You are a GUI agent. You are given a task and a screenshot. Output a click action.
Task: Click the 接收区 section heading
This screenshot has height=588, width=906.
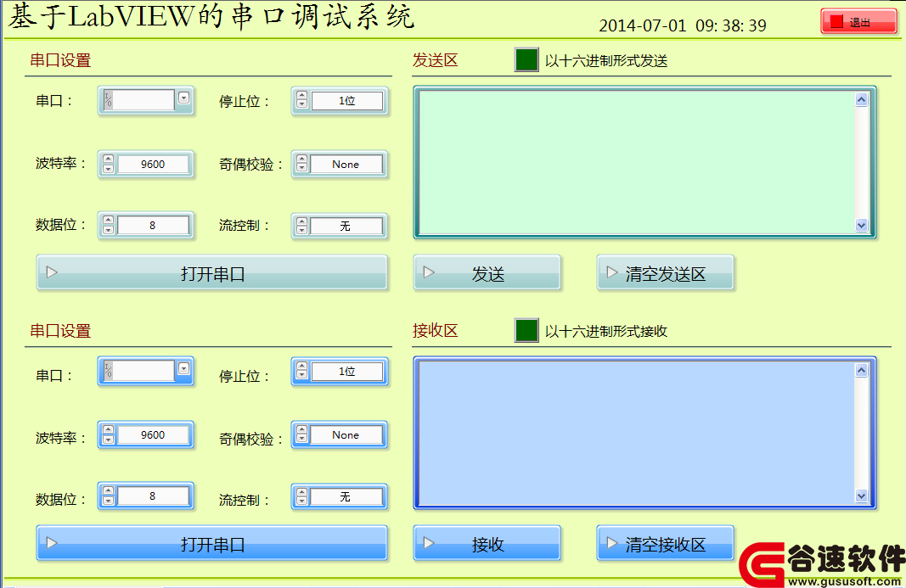pyautogui.click(x=435, y=330)
